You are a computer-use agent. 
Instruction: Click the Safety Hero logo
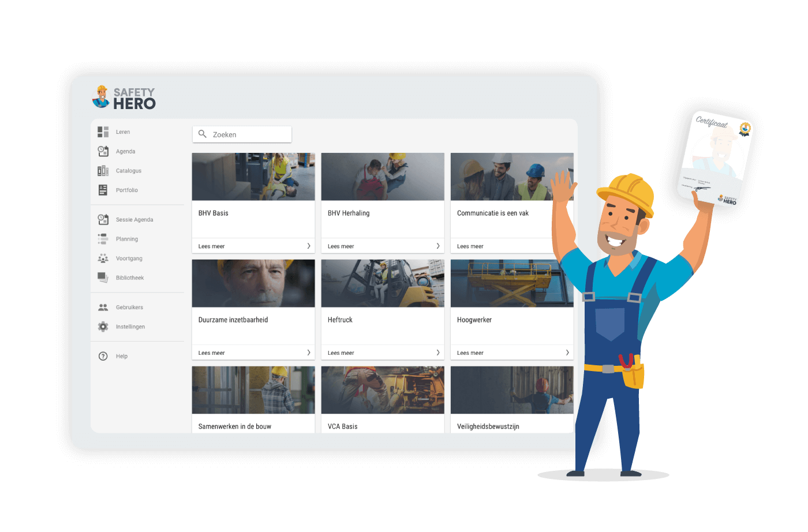124,98
